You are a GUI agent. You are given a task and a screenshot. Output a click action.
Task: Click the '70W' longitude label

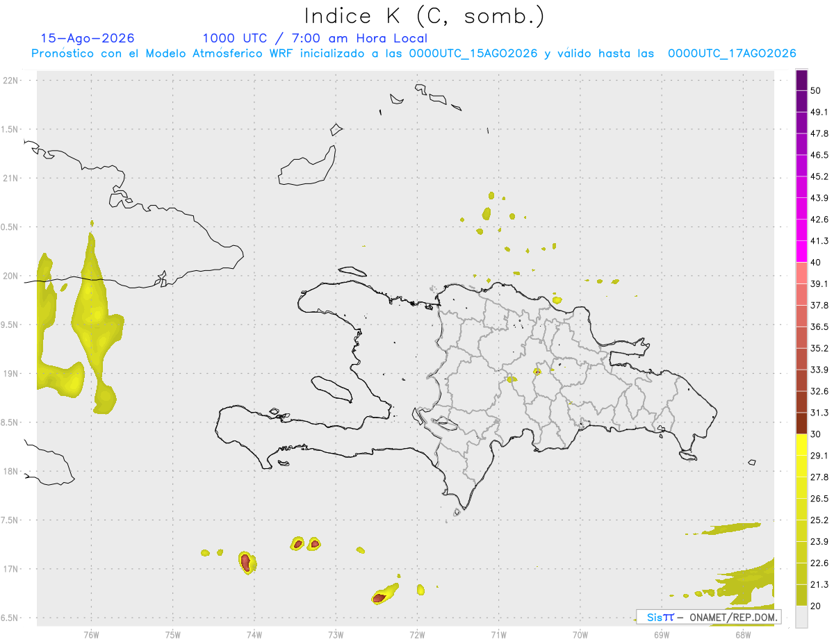pyautogui.click(x=580, y=634)
